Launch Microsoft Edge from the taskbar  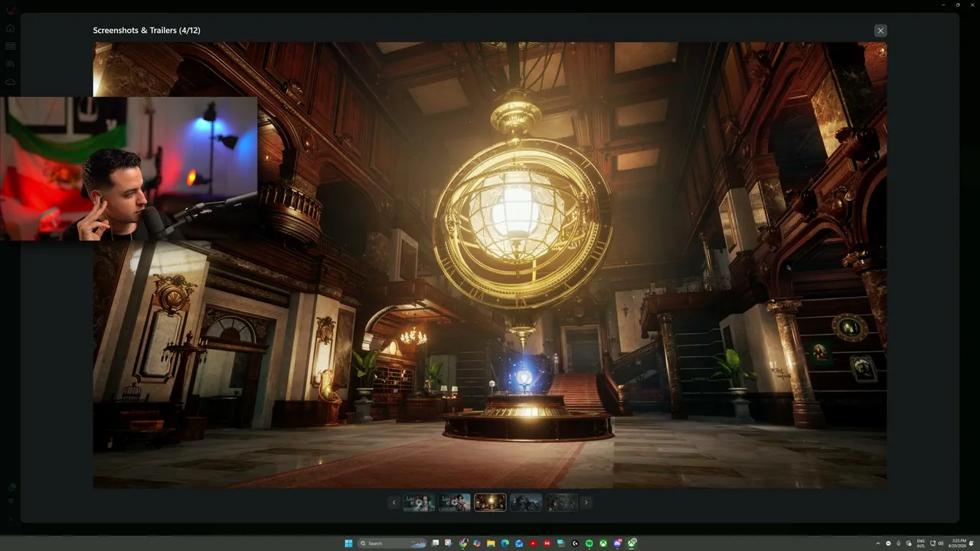pyautogui.click(x=505, y=543)
